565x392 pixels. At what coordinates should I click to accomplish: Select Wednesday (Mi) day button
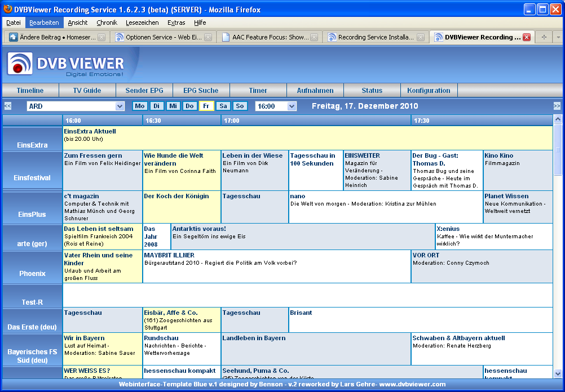173,106
